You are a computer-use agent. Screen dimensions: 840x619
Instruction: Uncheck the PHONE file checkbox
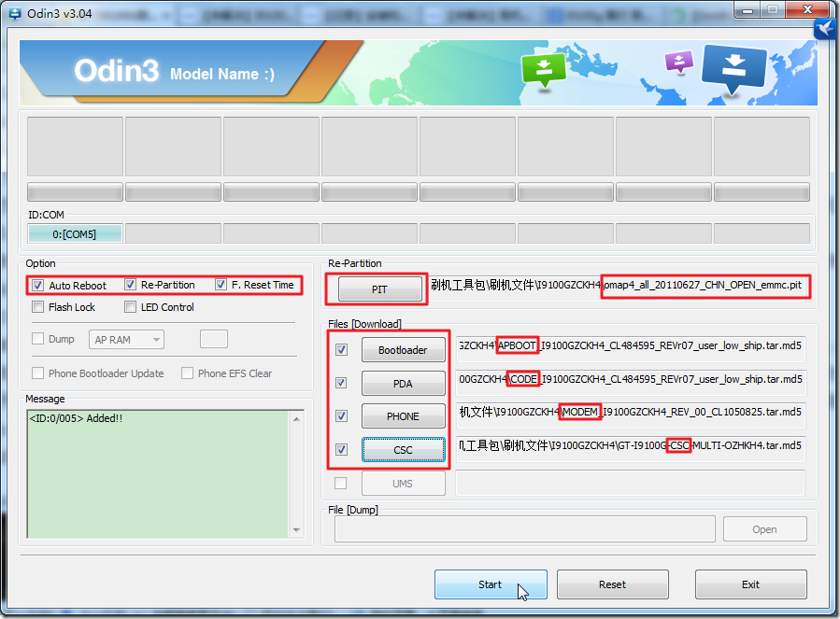pyautogui.click(x=341, y=416)
